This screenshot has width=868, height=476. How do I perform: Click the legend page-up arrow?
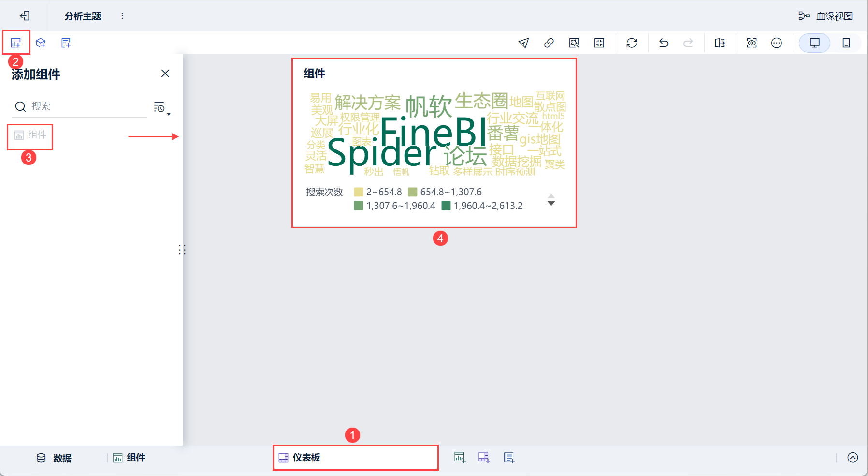[x=551, y=196]
